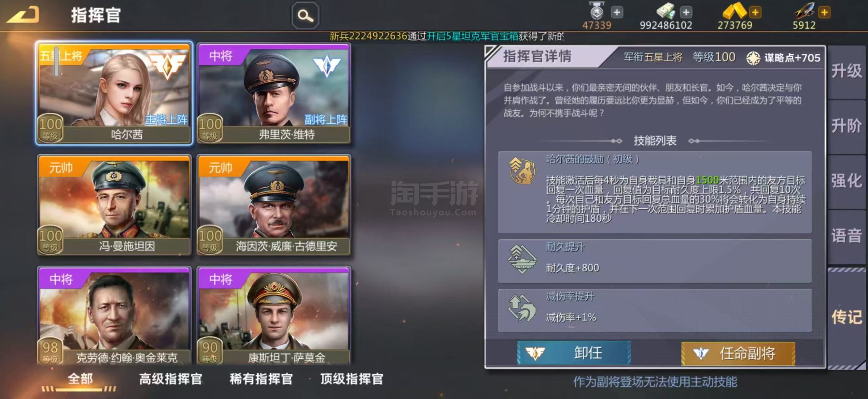Click the back arrow icon
The width and height of the screenshot is (868, 399).
[x=23, y=16]
